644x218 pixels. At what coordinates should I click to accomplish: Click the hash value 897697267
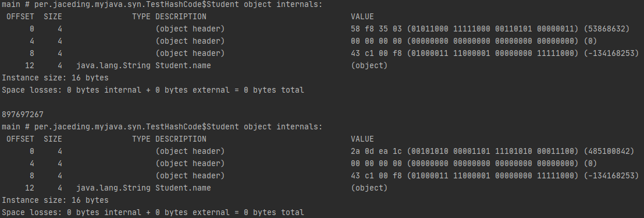[23, 114]
